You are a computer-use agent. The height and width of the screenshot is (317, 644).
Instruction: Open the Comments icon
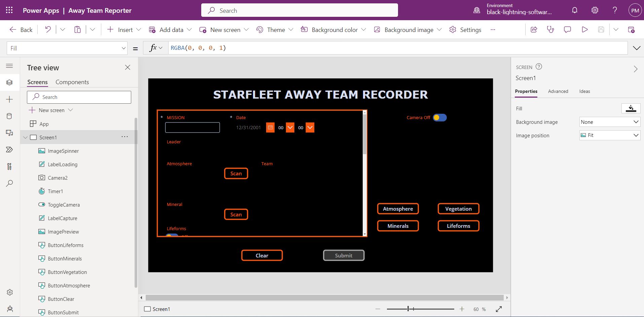pyautogui.click(x=567, y=30)
